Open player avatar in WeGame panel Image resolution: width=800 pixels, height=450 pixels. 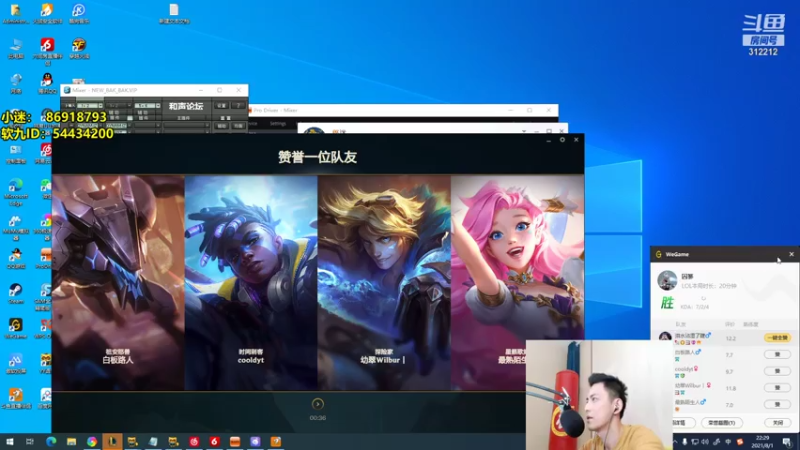pos(667,281)
